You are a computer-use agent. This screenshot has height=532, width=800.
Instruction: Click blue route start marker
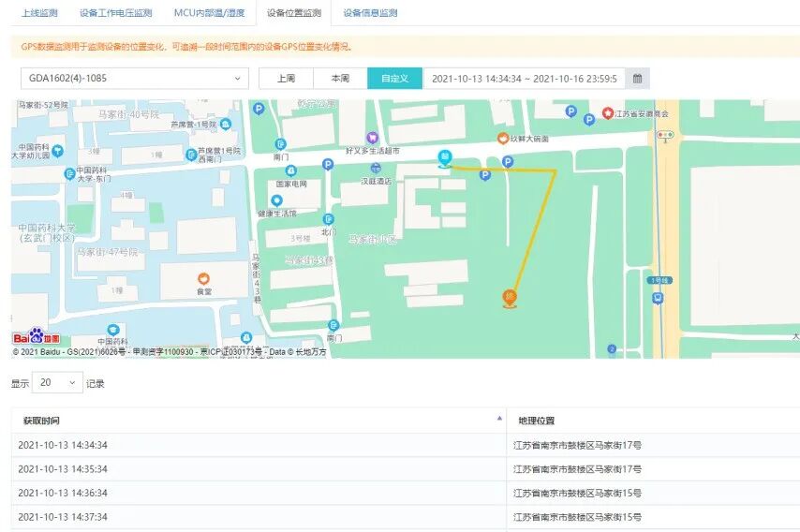tap(445, 157)
